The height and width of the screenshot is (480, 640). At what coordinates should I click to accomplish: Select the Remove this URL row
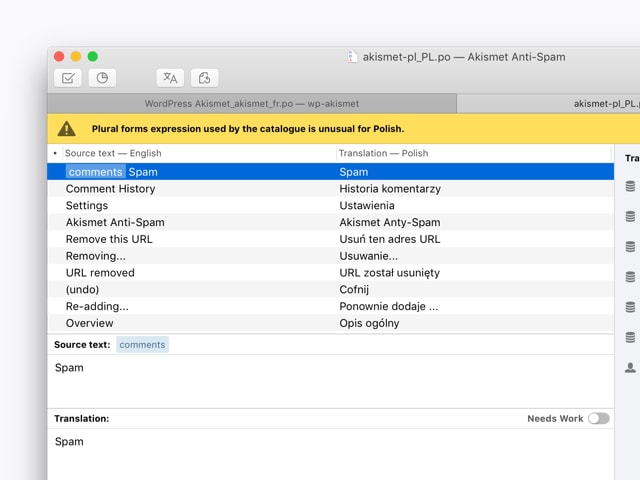pos(112,239)
